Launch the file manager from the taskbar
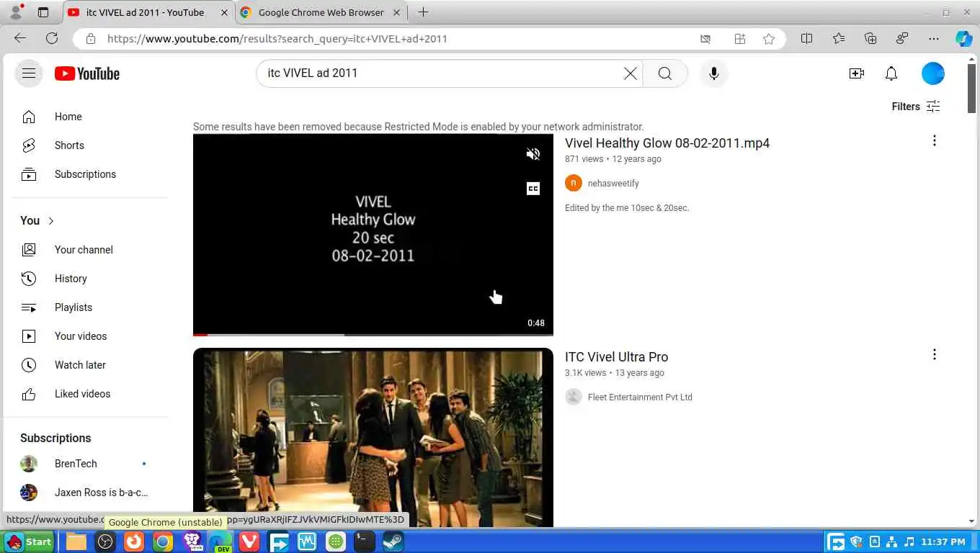980x553 pixels. pyautogui.click(x=76, y=541)
